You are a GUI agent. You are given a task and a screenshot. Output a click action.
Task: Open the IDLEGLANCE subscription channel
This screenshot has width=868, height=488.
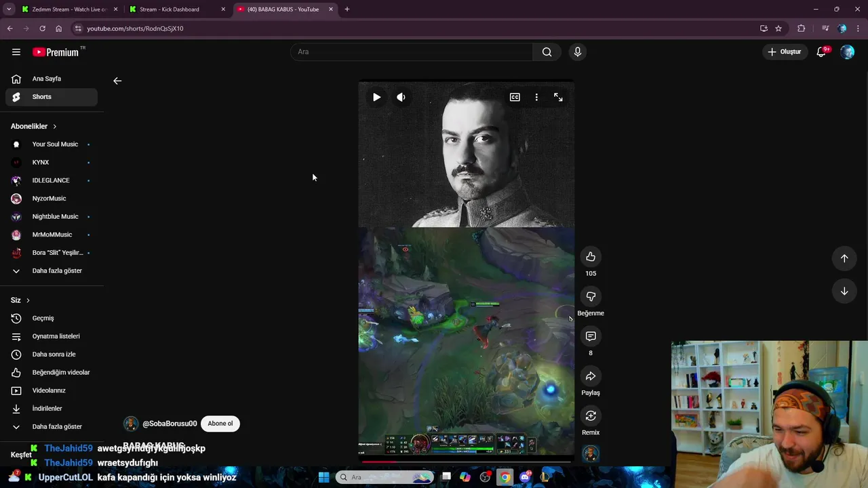52,180
